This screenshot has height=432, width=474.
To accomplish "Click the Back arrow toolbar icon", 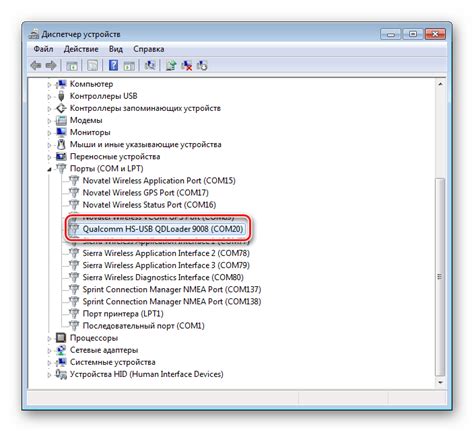I will 36,65.
